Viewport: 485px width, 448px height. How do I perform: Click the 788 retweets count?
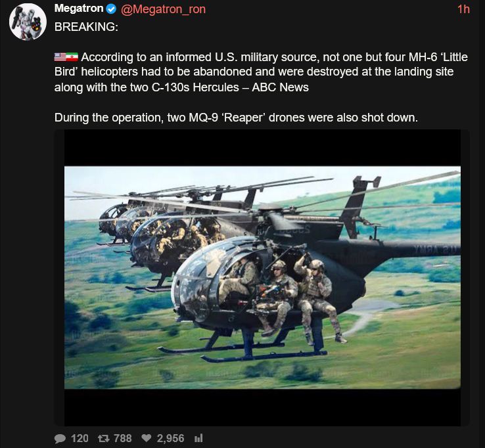123,438
